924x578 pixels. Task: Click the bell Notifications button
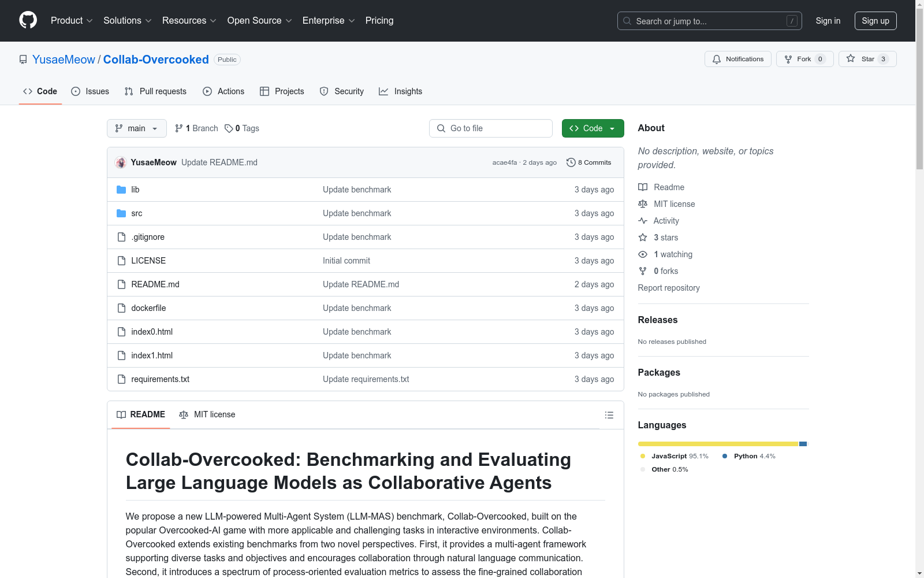737,59
